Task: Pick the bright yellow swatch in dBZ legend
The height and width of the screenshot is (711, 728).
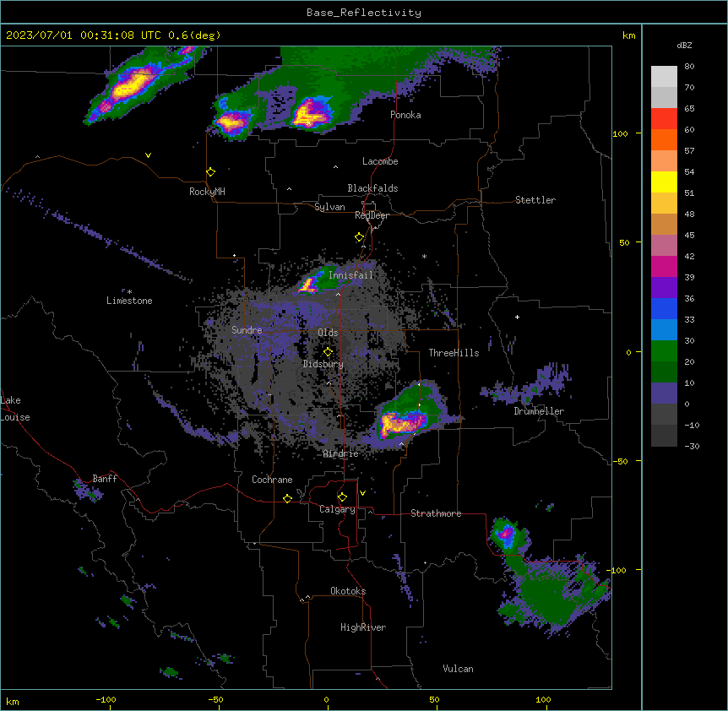Action: [664, 182]
